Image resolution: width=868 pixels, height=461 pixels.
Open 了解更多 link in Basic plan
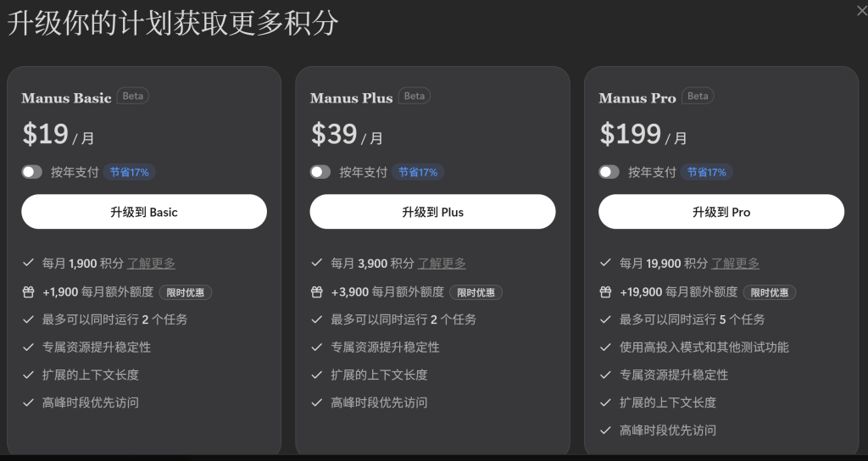point(152,264)
